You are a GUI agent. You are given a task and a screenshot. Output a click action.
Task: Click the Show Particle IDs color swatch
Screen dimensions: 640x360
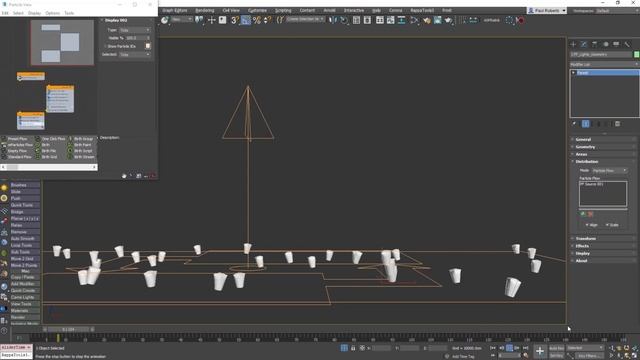point(148,46)
